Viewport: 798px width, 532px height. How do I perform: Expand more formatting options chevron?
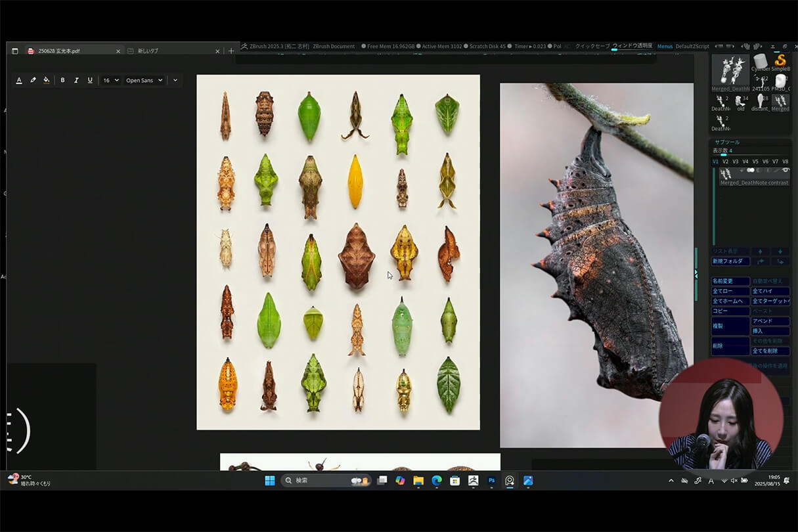click(175, 80)
